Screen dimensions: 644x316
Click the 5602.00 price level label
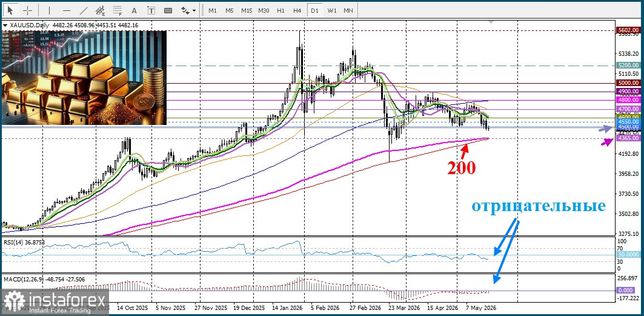[x=628, y=30]
